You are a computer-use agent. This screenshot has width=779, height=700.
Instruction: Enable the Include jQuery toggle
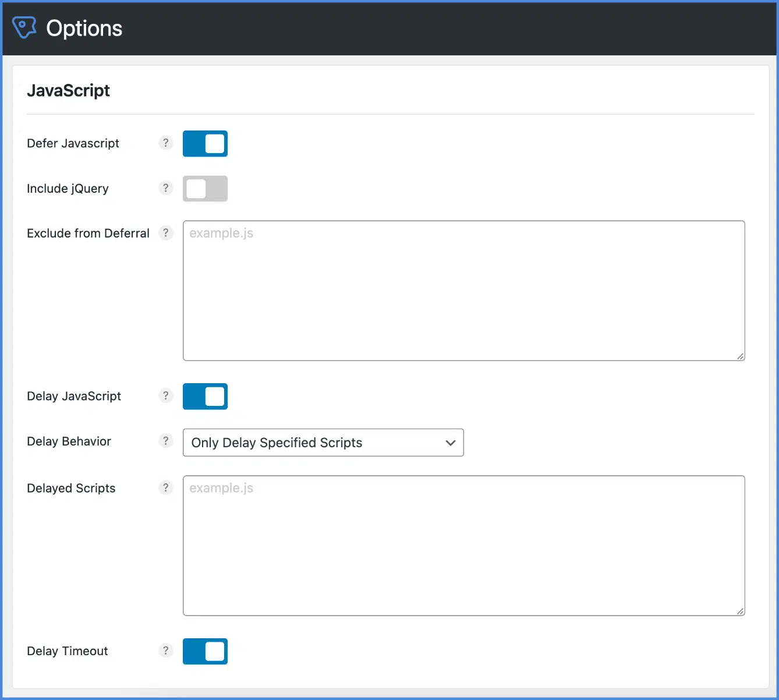coord(205,188)
